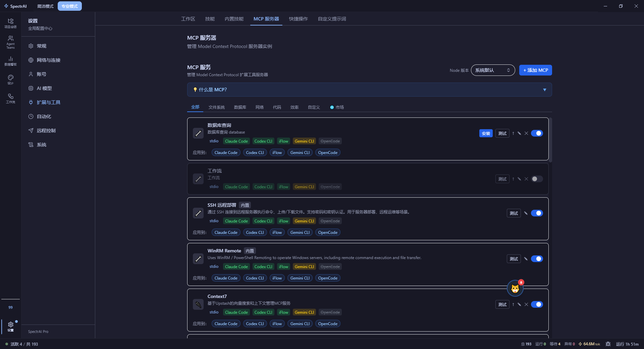Open 自动化 settings section
Viewport: 644px width, 349px height.
[58, 116]
